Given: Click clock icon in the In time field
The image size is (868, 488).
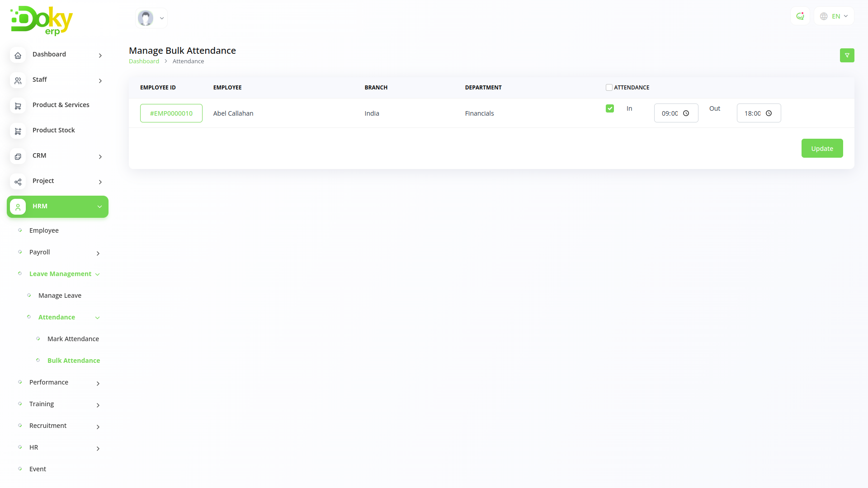Looking at the screenshot, I should click(686, 113).
